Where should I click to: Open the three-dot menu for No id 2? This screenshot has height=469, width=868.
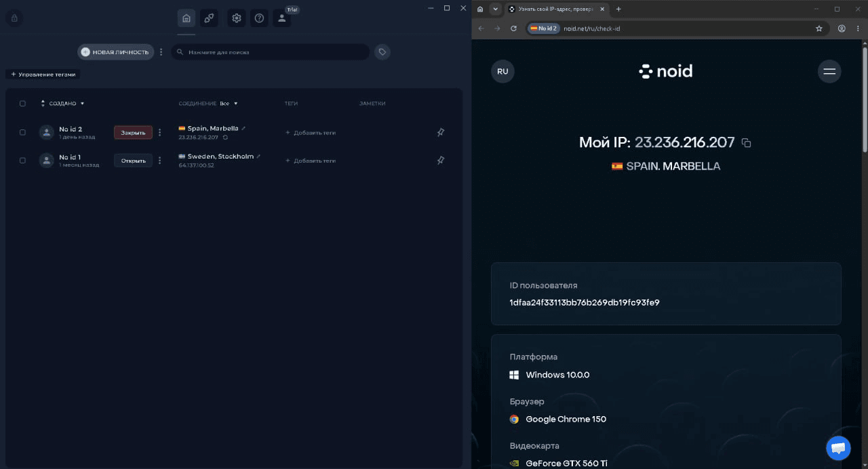point(160,133)
